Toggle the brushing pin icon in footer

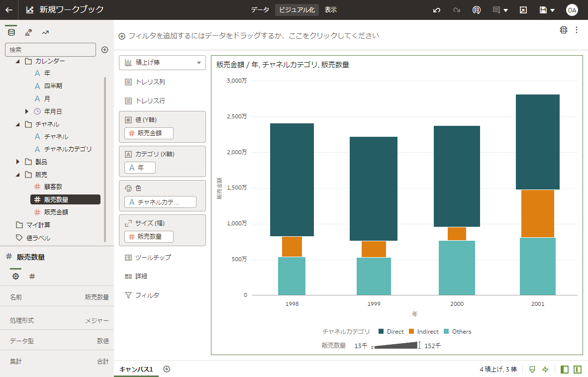click(532, 370)
